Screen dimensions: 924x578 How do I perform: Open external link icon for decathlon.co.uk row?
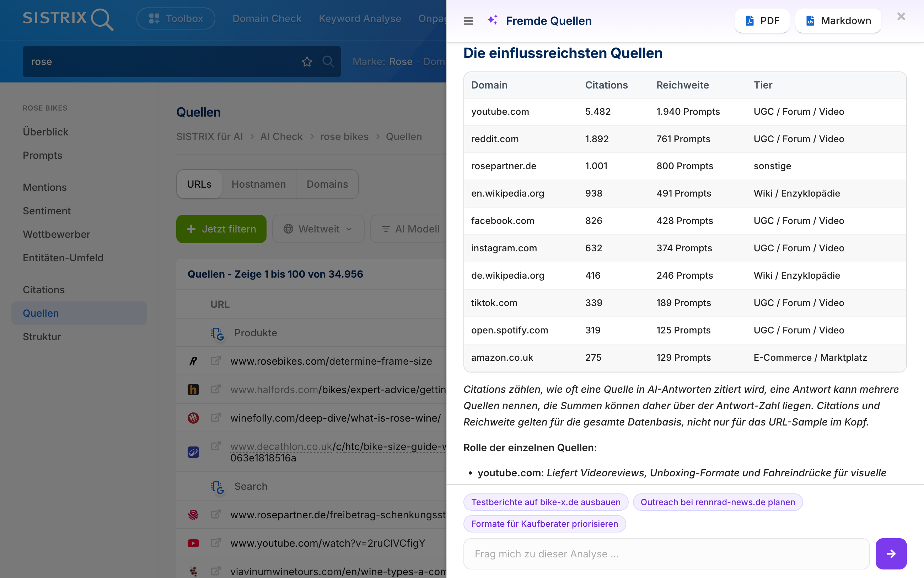point(216,446)
